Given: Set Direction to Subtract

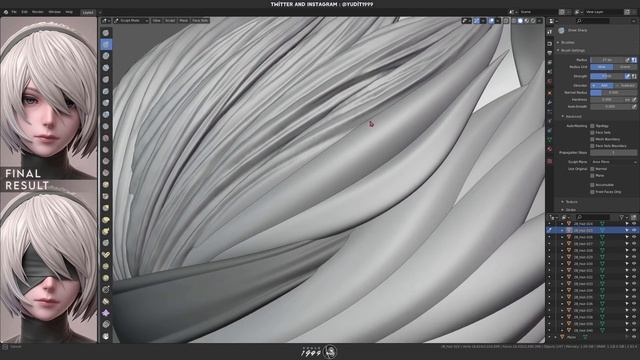Looking at the screenshot, I should tap(625, 86).
